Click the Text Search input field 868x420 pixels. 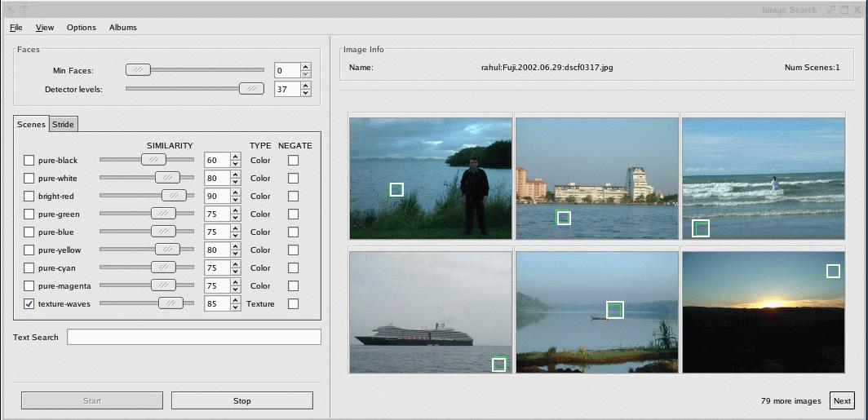(x=194, y=338)
